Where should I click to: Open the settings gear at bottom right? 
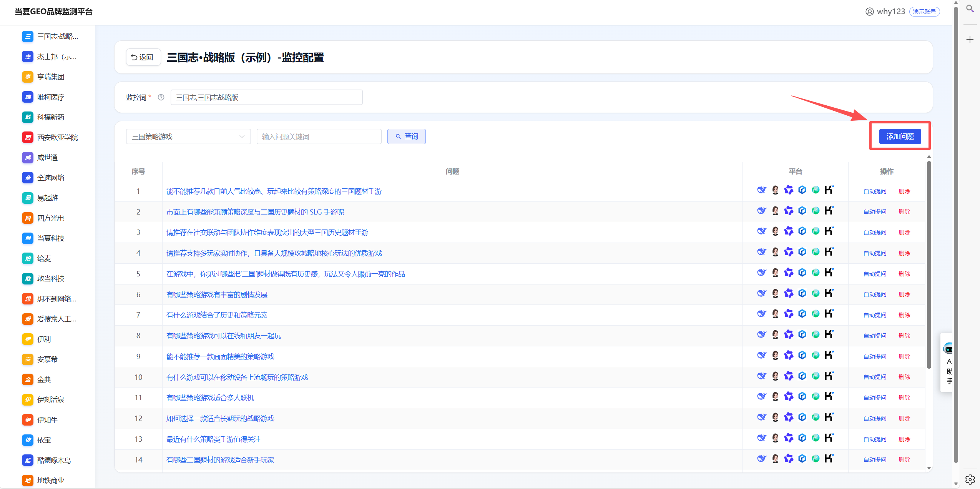[970, 479]
